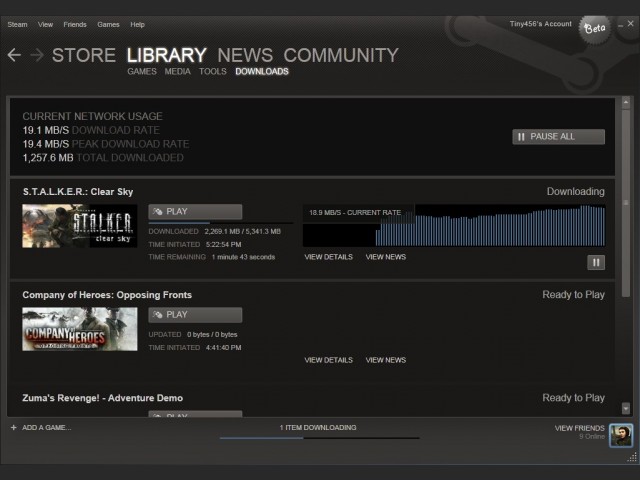Screen dimensions: 640x480
Task: Click the 19.1 MB/S download rate value
Action: pyautogui.click(x=46, y=130)
